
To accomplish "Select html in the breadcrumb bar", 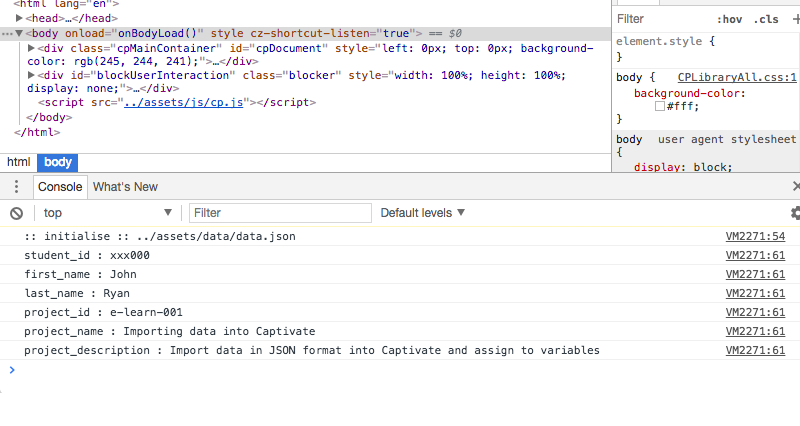I will pos(19,162).
